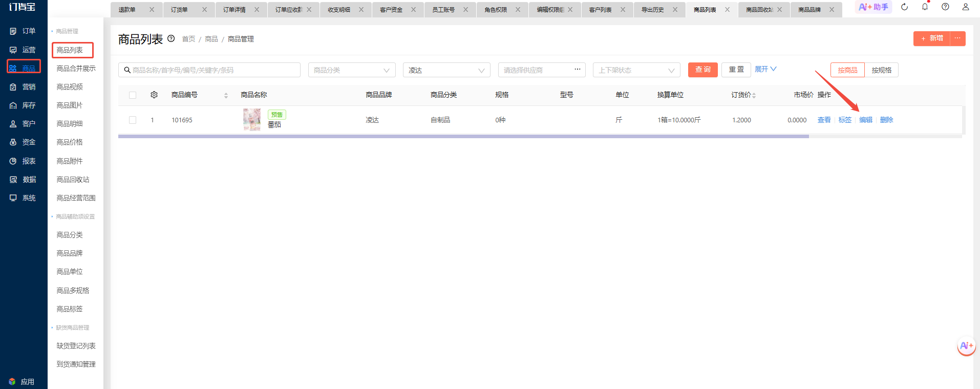Viewport: 980px width, 389px height.
Task: Open the 库存 sidebar module
Action: click(23, 105)
